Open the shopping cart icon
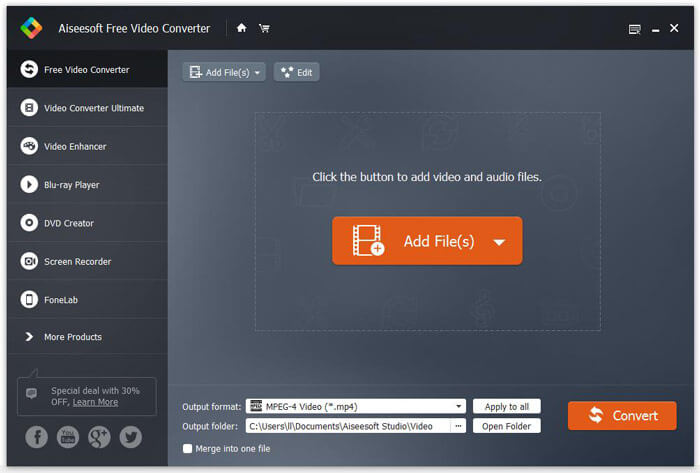Viewport: 700px width, 473px height. 264,28
